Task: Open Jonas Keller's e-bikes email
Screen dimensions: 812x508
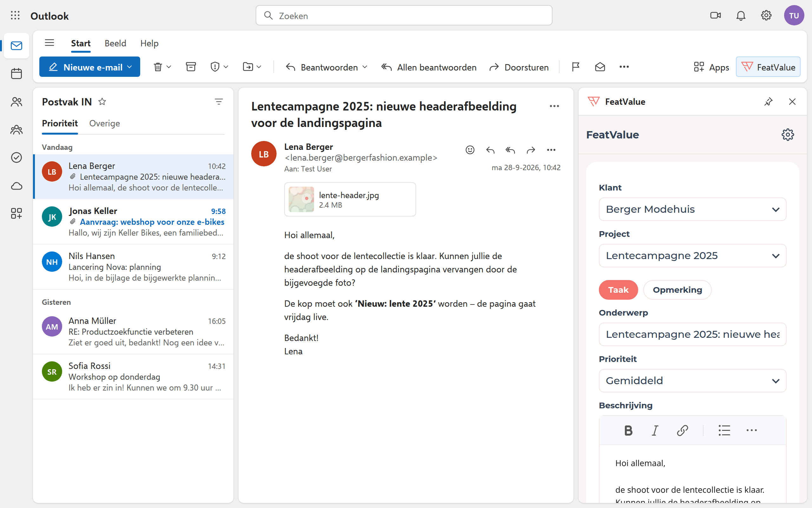Action: click(133, 222)
